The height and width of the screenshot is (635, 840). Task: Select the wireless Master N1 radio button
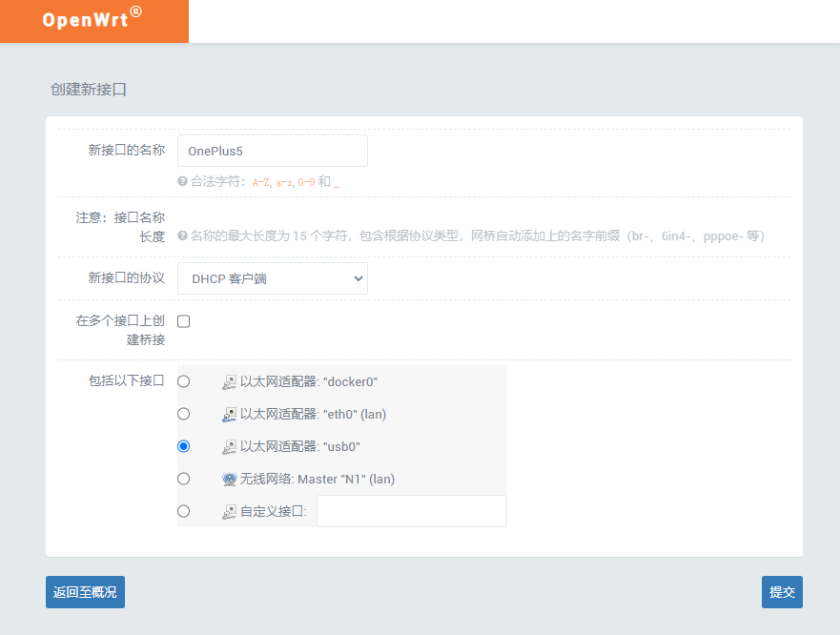point(184,479)
